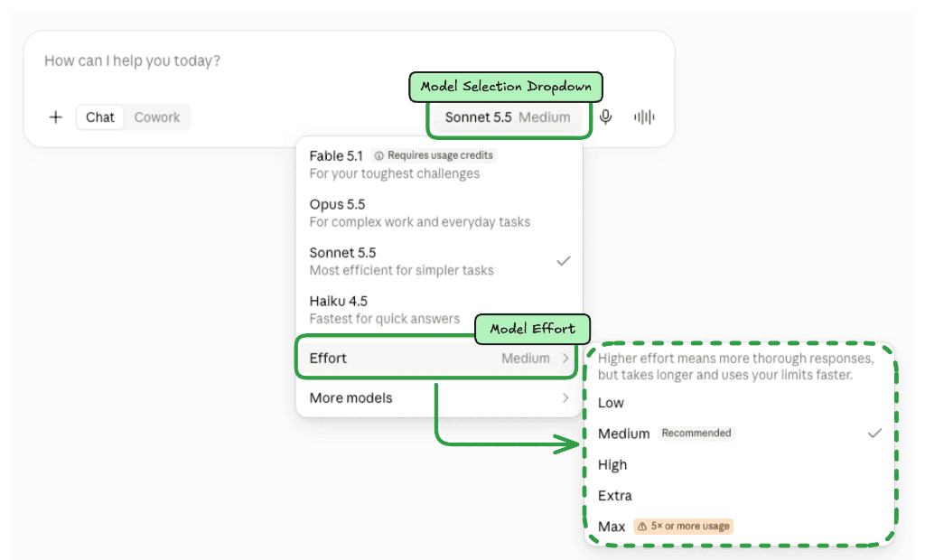
Task: Click the info icon beside Requires usage credits
Action: tap(378, 155)
